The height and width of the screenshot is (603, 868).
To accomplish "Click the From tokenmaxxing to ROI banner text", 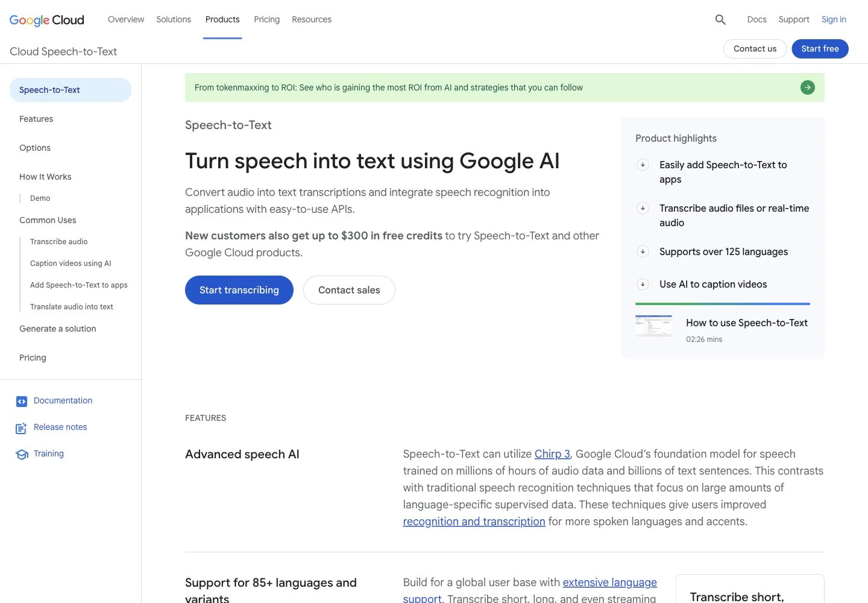I will click(x=389, y=87).
